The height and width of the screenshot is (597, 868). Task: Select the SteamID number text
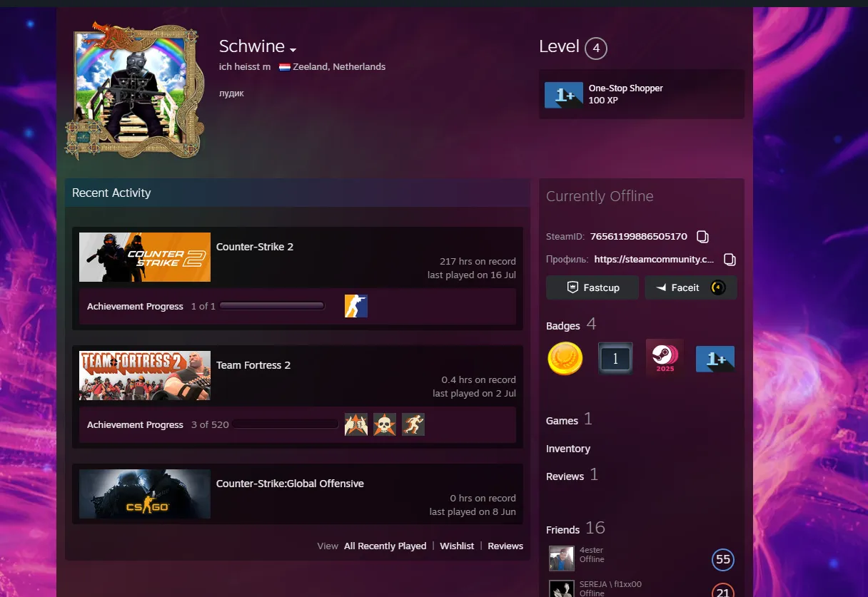(639, 236)
